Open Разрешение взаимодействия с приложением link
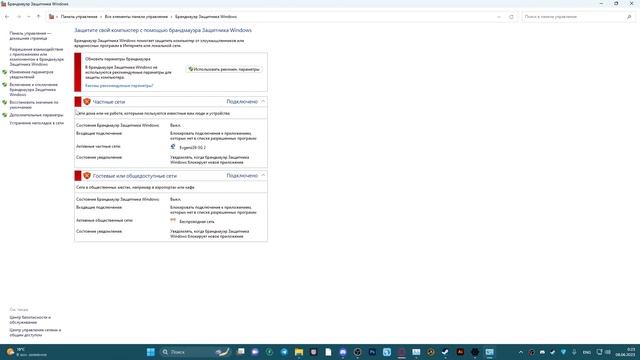This screenshot has height=360, width=640. 37,57
